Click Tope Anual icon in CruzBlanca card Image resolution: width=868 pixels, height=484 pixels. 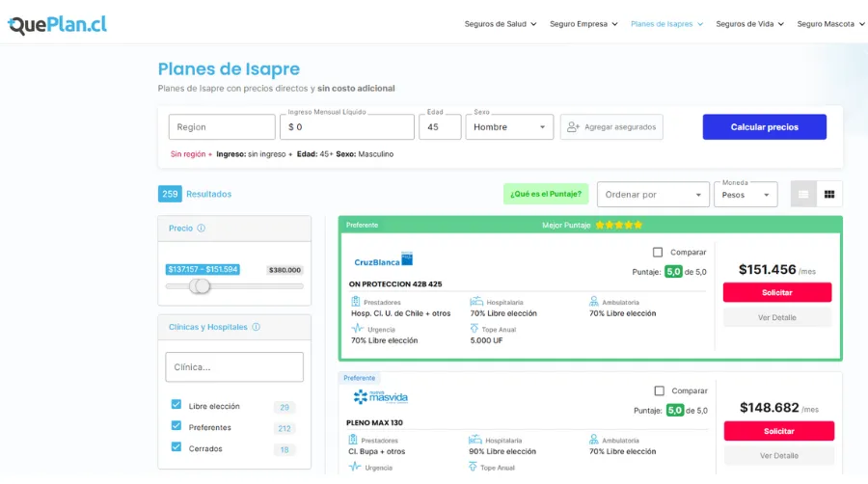point(474,329)
